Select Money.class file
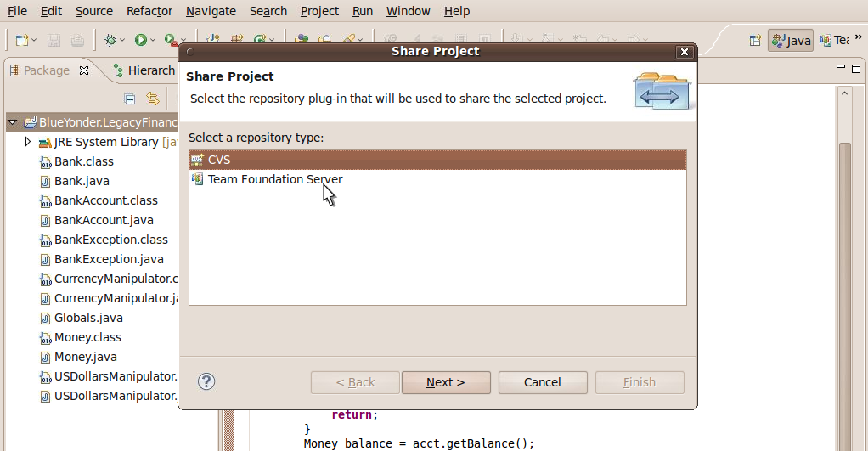Viewport: 868px width, 451px height. tap(81, 337)
